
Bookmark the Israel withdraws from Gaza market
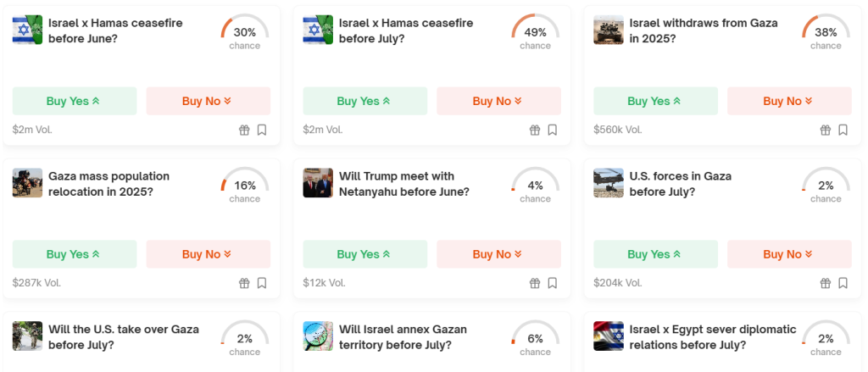pyautogui.click(x=843, y=130)
